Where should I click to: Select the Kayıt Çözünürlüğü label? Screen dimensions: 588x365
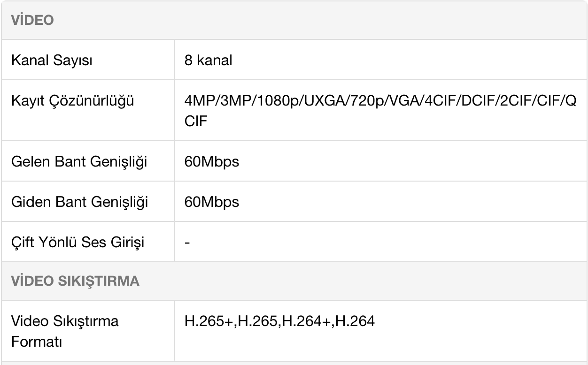pyautogui.click(x=72, y=100)
